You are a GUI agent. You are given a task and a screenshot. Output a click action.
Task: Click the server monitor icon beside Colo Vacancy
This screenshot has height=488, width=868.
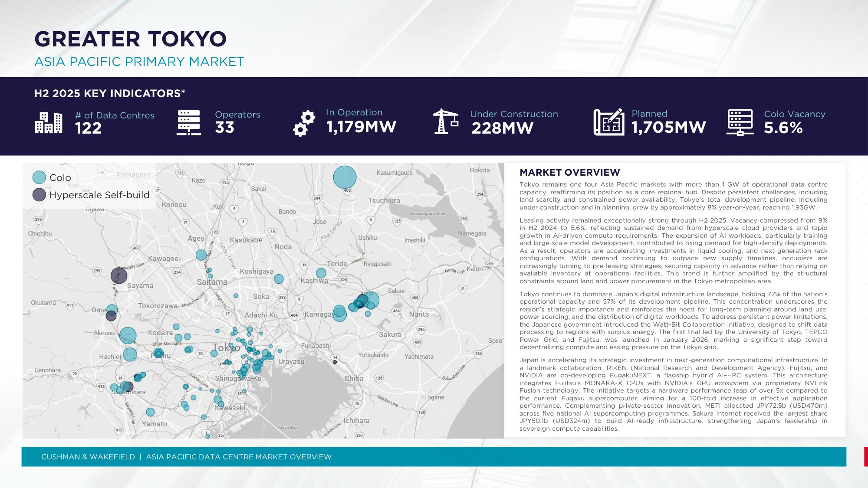(740, 122)
